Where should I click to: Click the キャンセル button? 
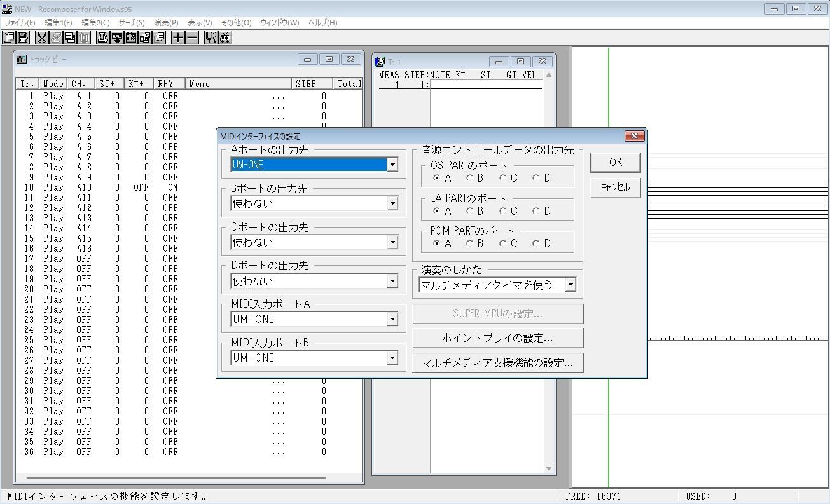pyautogui.click(x=615, y=187)
